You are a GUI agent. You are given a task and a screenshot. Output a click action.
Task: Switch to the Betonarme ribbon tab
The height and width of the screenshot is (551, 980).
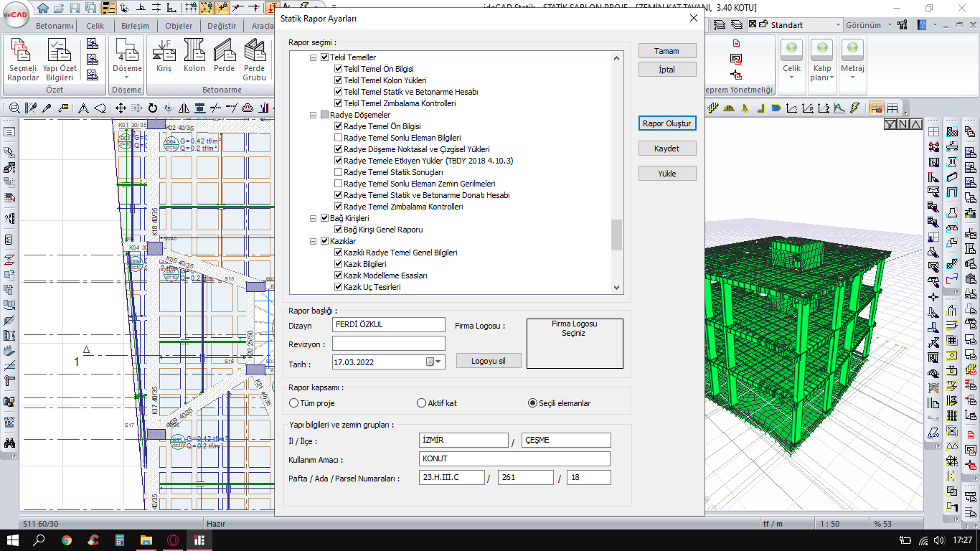click(x=56, y=26)
